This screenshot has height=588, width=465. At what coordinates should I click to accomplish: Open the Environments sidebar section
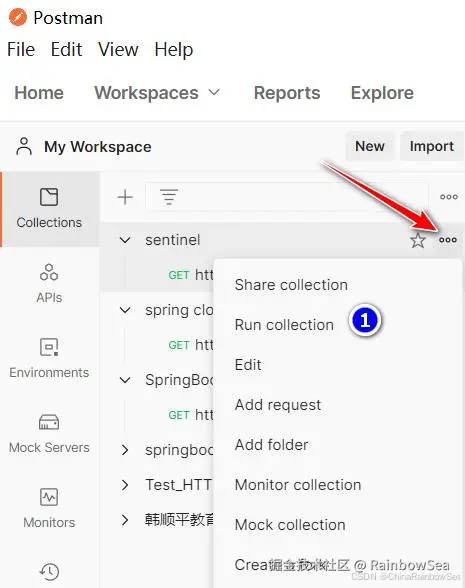[x=49, y=358]
